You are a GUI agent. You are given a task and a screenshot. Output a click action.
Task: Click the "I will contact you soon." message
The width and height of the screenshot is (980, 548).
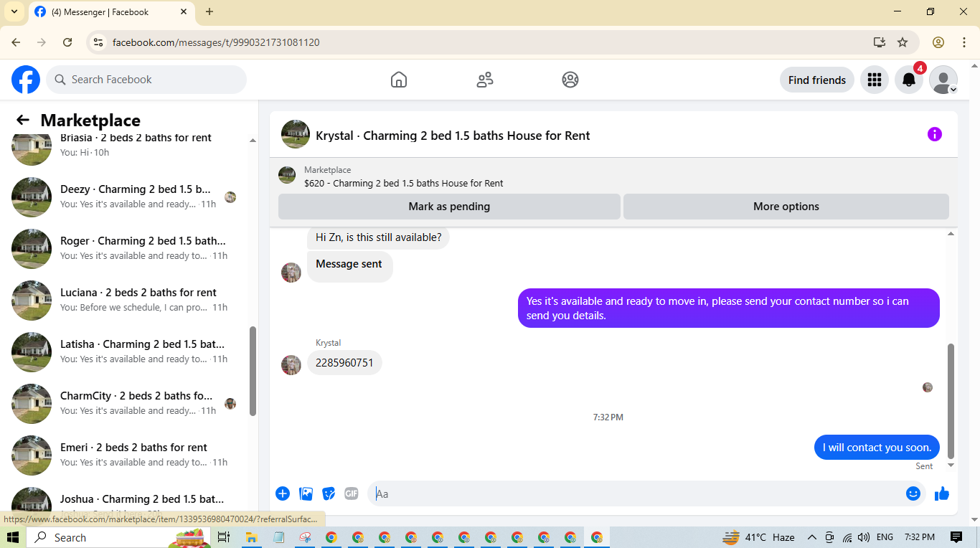point(877,448)
